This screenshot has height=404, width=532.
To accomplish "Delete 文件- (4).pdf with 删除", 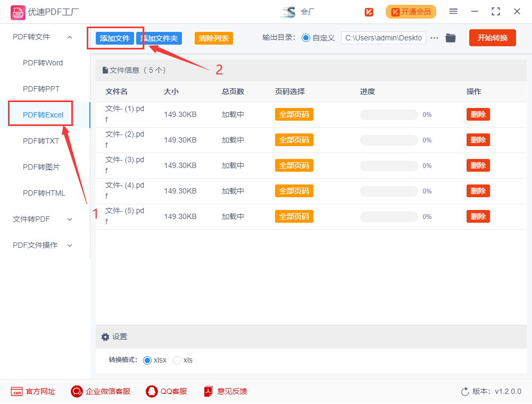I will (478, 191).
